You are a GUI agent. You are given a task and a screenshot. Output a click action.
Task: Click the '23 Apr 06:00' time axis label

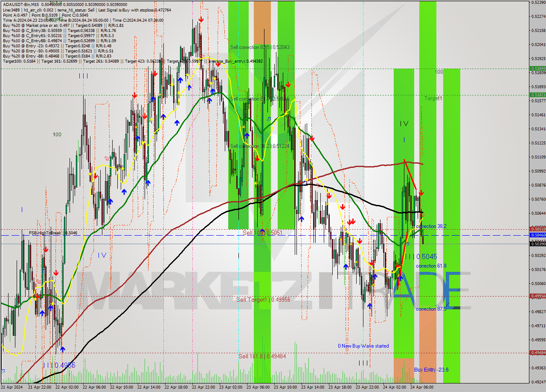(257, 387)
